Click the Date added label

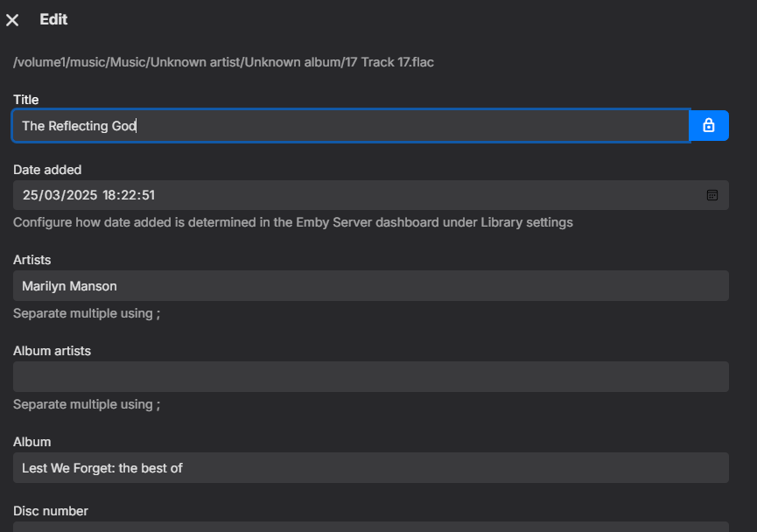tap(47, 170)
